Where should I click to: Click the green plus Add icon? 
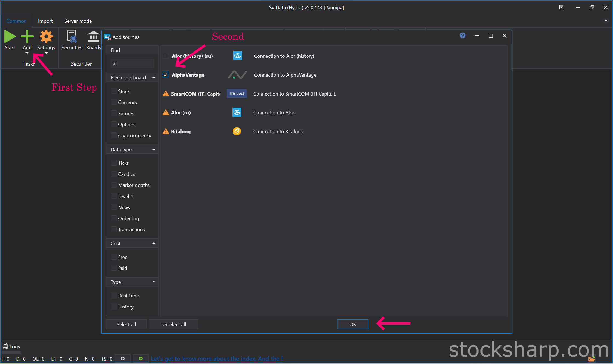coord(27,37)
